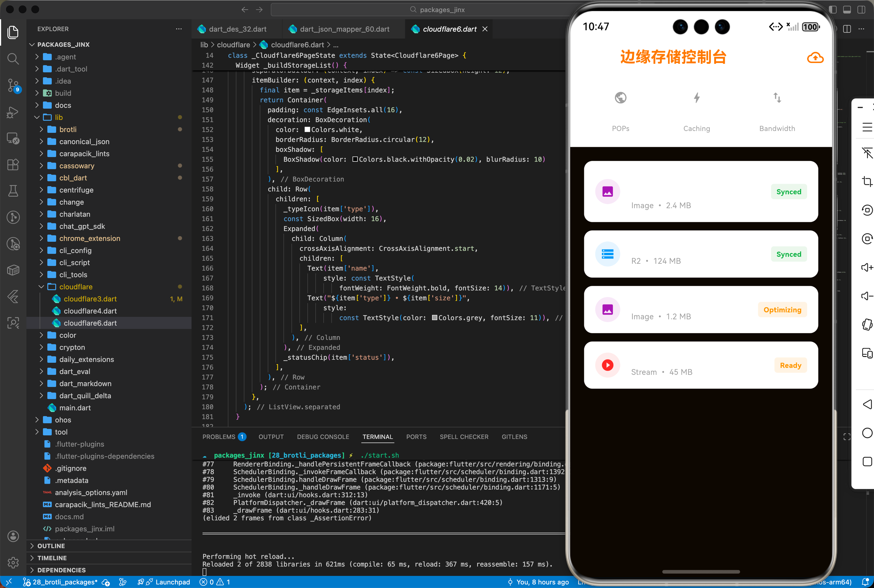
Task: Toggle secondary side bar layout button
Action: (x=861, y=10)
